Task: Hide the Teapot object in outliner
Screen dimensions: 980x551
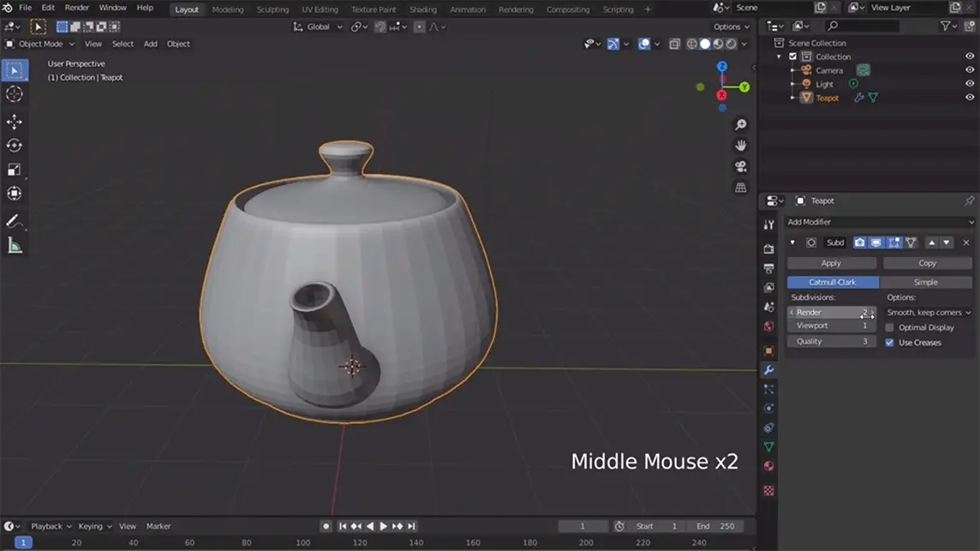Action: 970,98
